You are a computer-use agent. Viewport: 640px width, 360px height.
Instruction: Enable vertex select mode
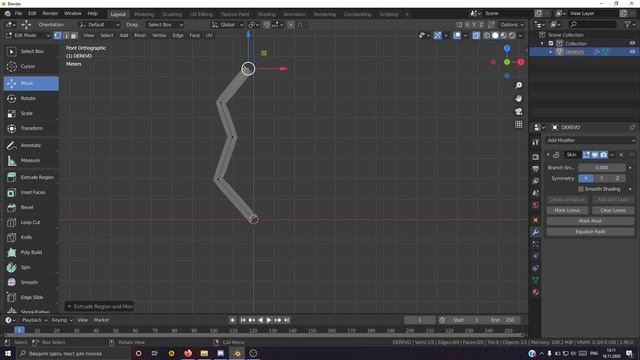pos(58,36)
